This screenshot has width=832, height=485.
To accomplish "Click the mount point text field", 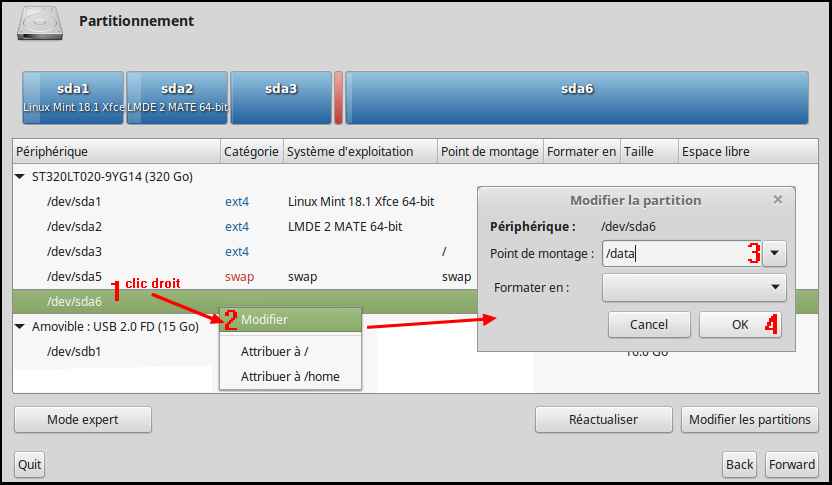I will (680, 254).
